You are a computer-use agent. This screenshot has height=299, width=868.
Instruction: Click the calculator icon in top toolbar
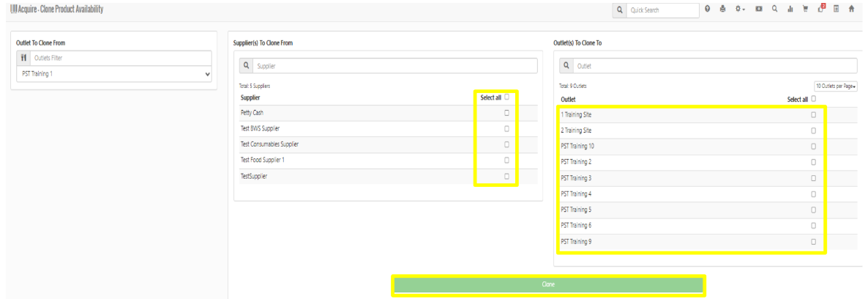coord(836,10)
